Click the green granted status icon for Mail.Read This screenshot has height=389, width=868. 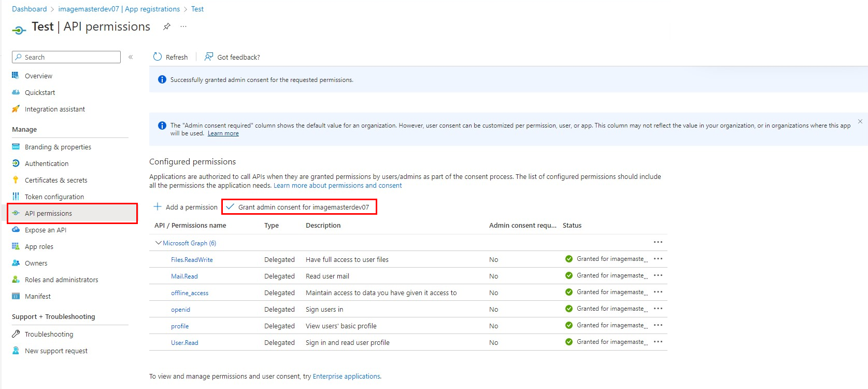point(569,275)
